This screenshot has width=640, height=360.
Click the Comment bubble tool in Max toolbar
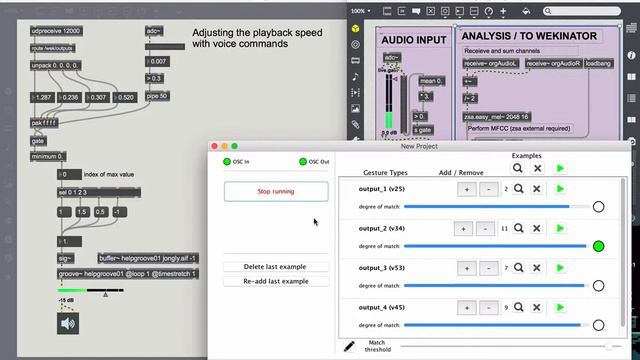(416, 11)
